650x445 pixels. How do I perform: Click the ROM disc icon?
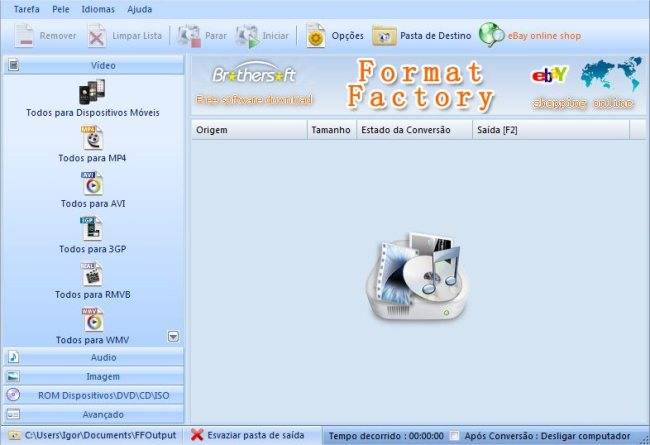[x=13, y=395]
